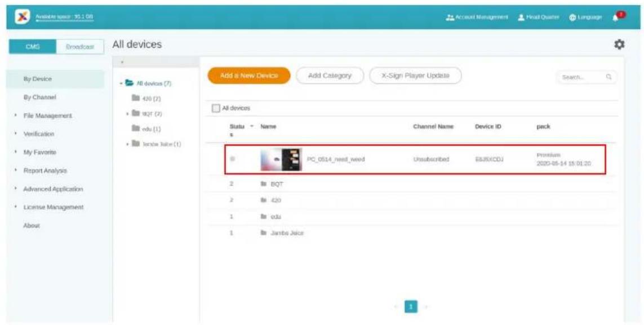
Task: Click the status dot of PC_0514_need_weed
Action: pyautogui.click(x=232, y=159)
